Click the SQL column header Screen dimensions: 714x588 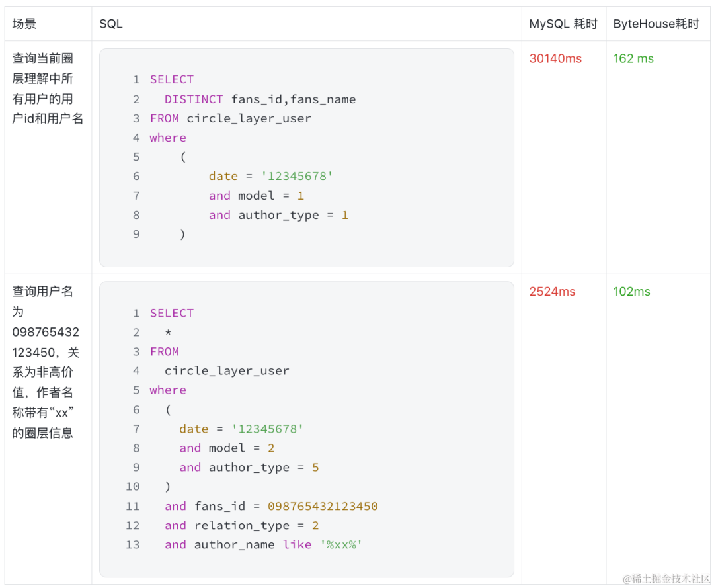pyautogui.click(x=111, y=24)
